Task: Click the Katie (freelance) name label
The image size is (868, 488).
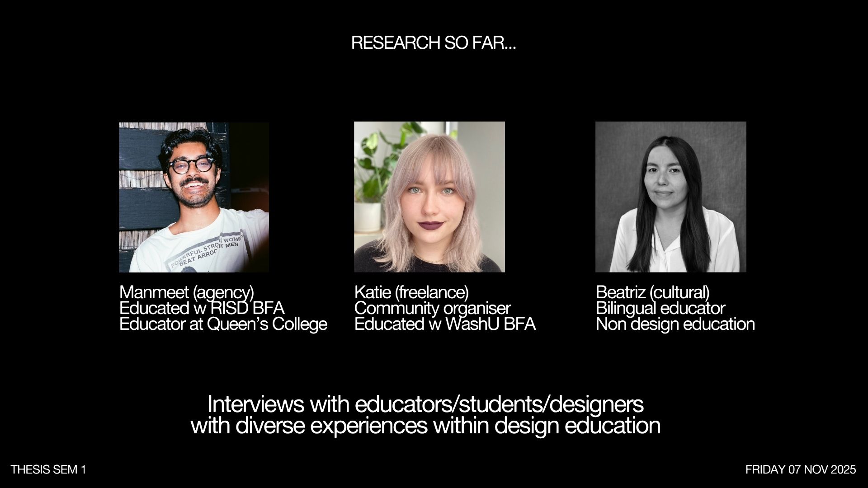Action: (411, 293)
